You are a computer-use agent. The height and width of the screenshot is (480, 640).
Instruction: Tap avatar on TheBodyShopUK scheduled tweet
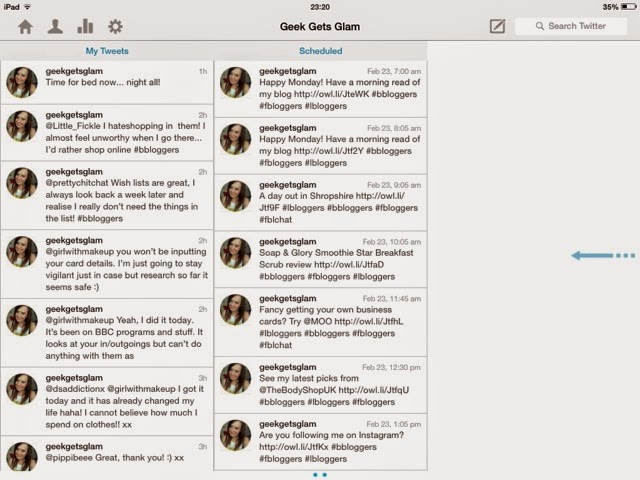(236, 378)
